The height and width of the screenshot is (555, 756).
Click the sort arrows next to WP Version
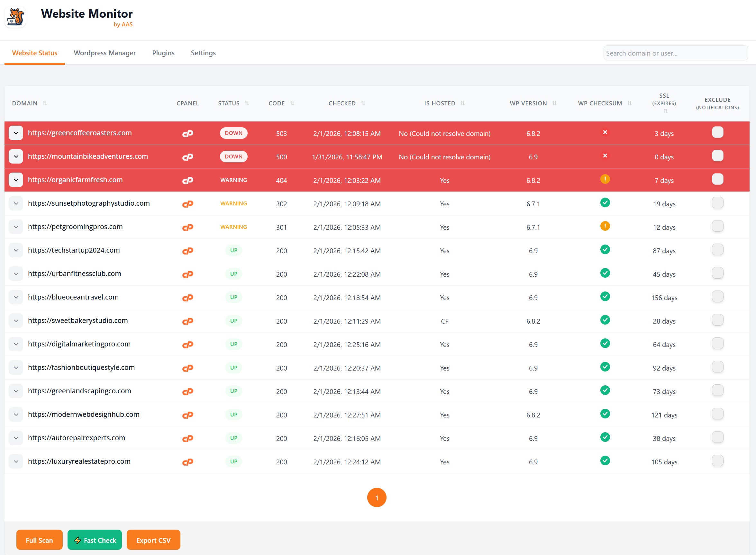554,103
